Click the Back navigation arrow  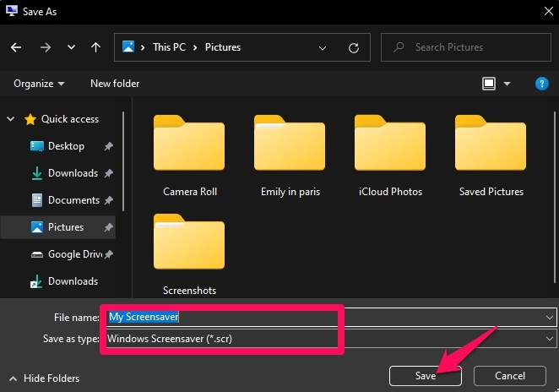tap(16, 47)
